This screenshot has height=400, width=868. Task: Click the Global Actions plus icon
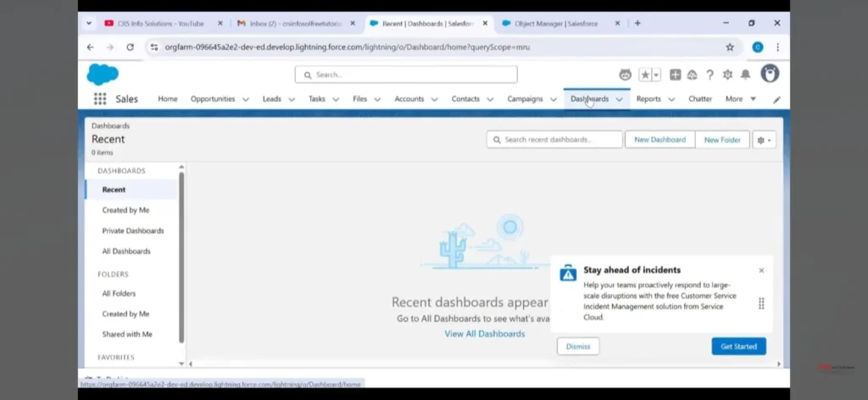(x=675, y=75)
